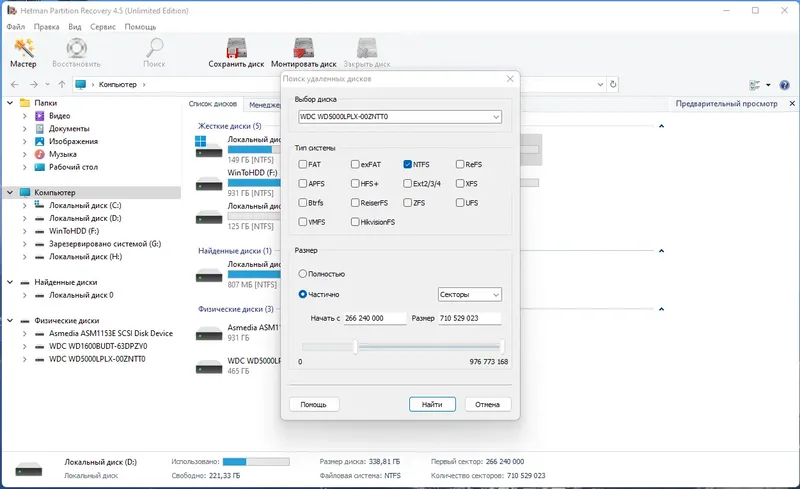Click the 465 ГБ WDC disk icon
Image resolution: width=800 pixels, height=489 pixels.
209,366
